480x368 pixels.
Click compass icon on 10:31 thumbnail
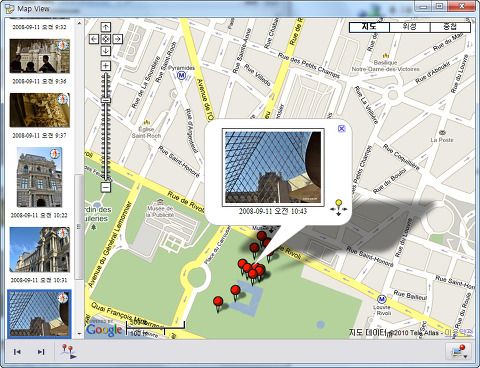tap(62, 233)
